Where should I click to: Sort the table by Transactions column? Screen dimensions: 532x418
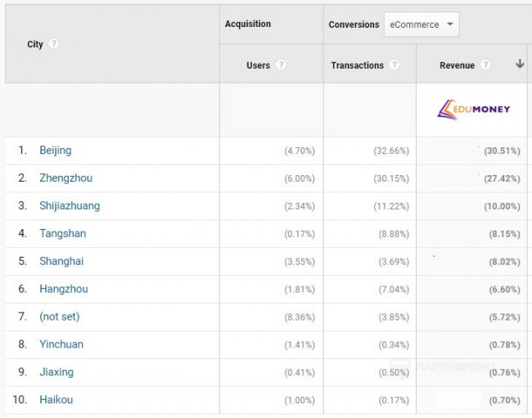pyautogui.click(x=357, y=65)
